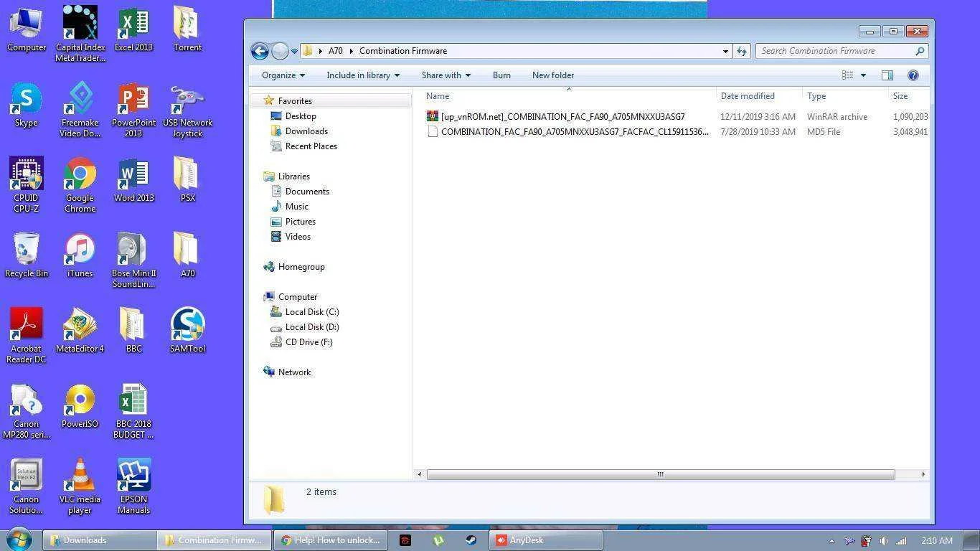
Task: Show the preview pane button
Action: click(x=887, y=75)
